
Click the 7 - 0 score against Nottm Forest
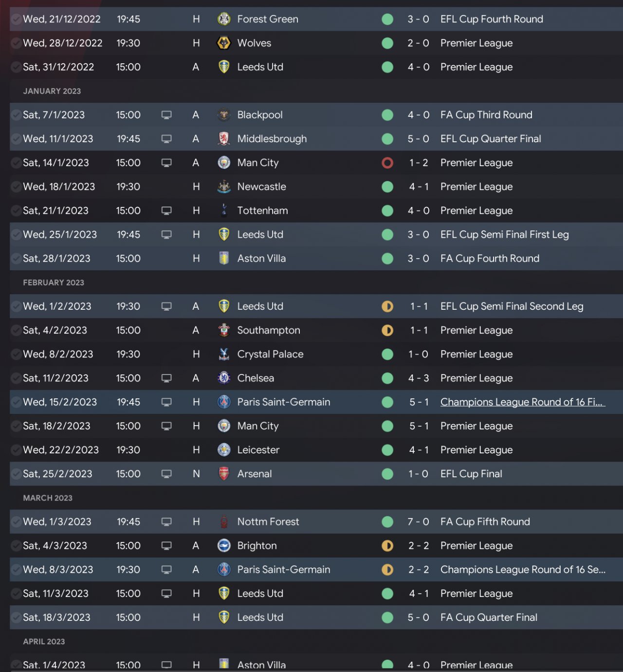click(x=418, y=522)
